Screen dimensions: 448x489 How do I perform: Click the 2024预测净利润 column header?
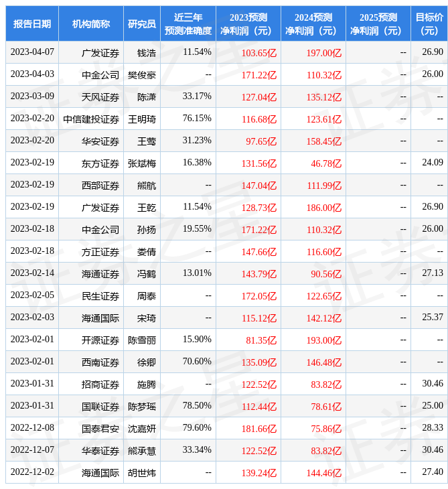(313, 23)
